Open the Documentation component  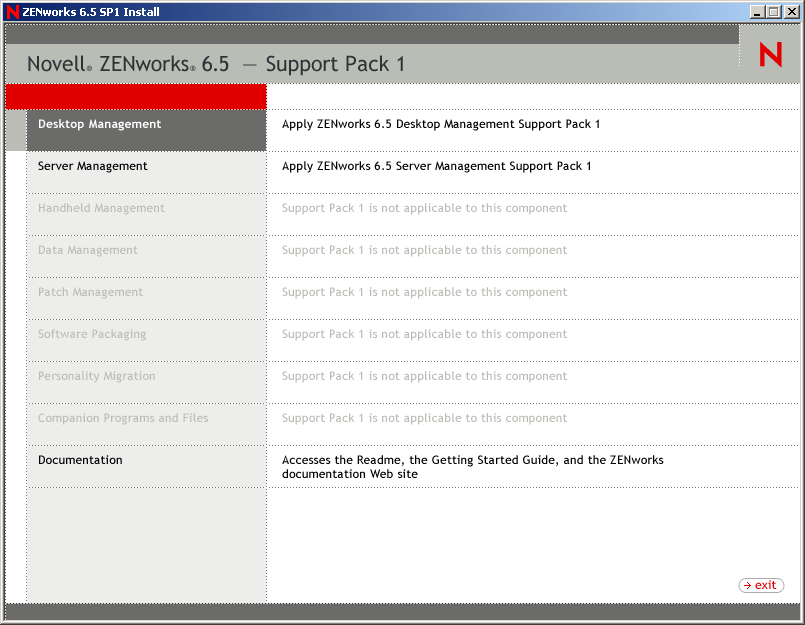click(80, 460)
